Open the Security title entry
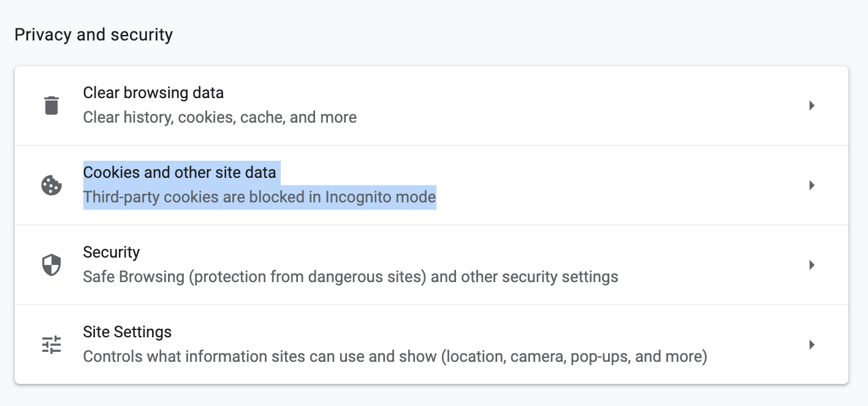The width and height of the screenshot is (868, 406). (112, 253)
